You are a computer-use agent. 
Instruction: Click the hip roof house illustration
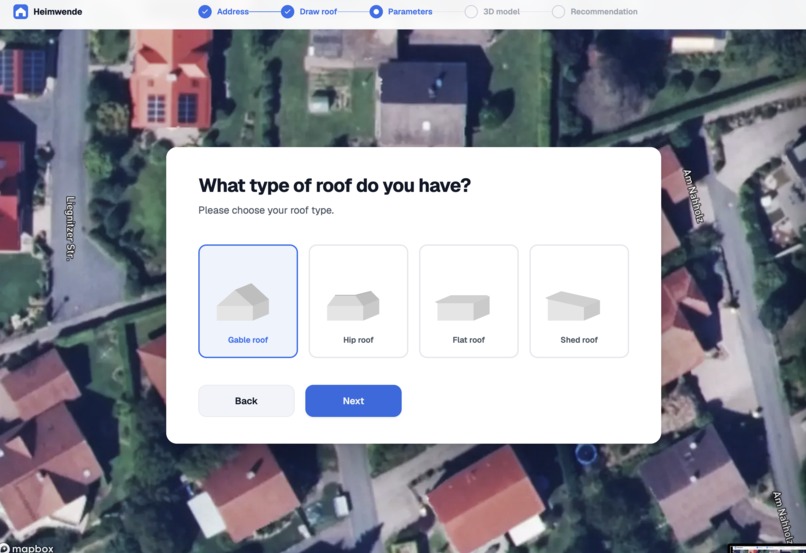point(353,306)
